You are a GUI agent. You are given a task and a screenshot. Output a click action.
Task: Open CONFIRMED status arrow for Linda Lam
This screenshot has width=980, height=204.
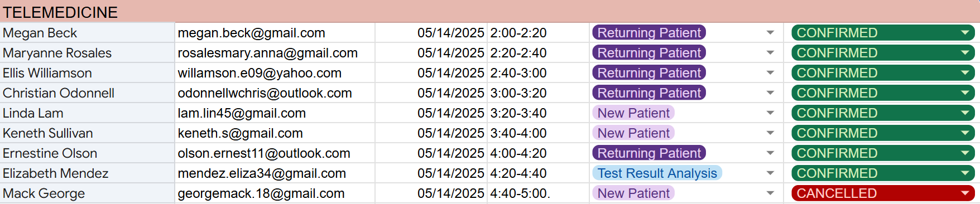[965, 113]
